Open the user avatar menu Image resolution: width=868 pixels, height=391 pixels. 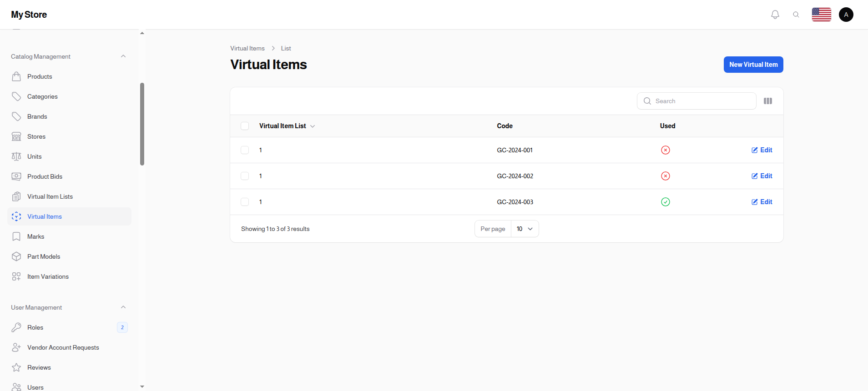pos(846,15)
